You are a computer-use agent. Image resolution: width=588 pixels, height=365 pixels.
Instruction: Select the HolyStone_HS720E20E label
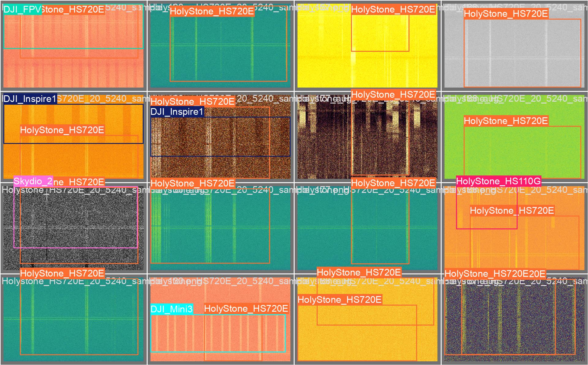[x=495, y=274]
